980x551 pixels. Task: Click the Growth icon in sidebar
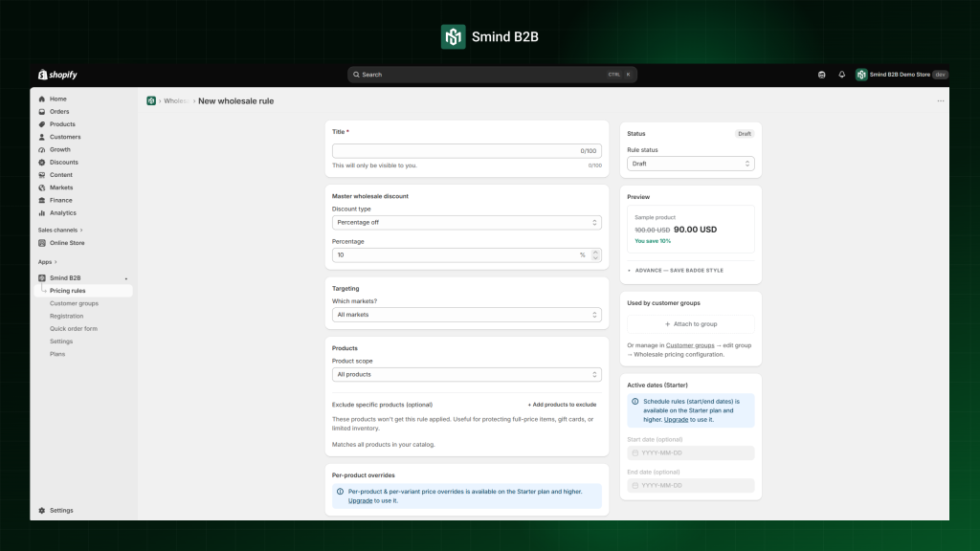tap(42, 150)
